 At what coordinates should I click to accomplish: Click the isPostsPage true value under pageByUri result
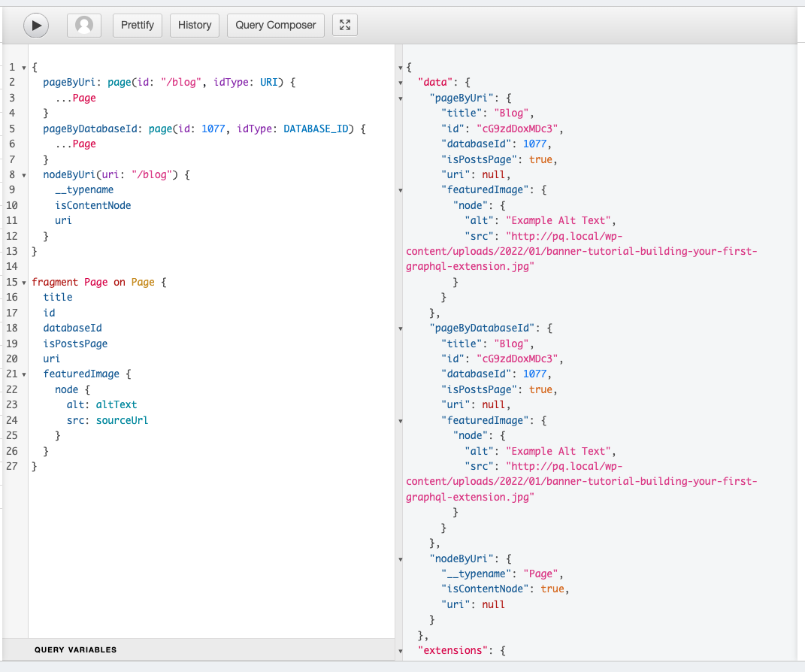(x=540, y=159)
